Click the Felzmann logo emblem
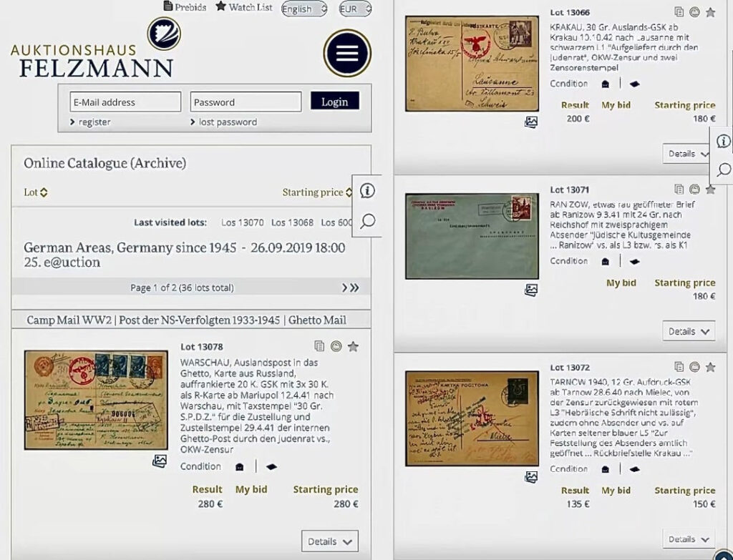The height and width of the screenshot is (560, 733). coord(164,34)
